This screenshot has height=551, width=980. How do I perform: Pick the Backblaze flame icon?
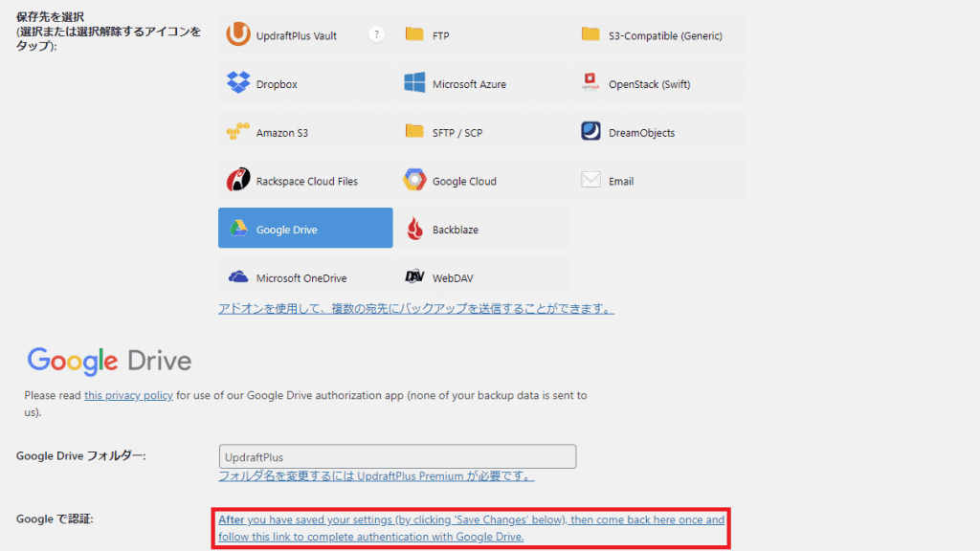click(x=414, y=230)
